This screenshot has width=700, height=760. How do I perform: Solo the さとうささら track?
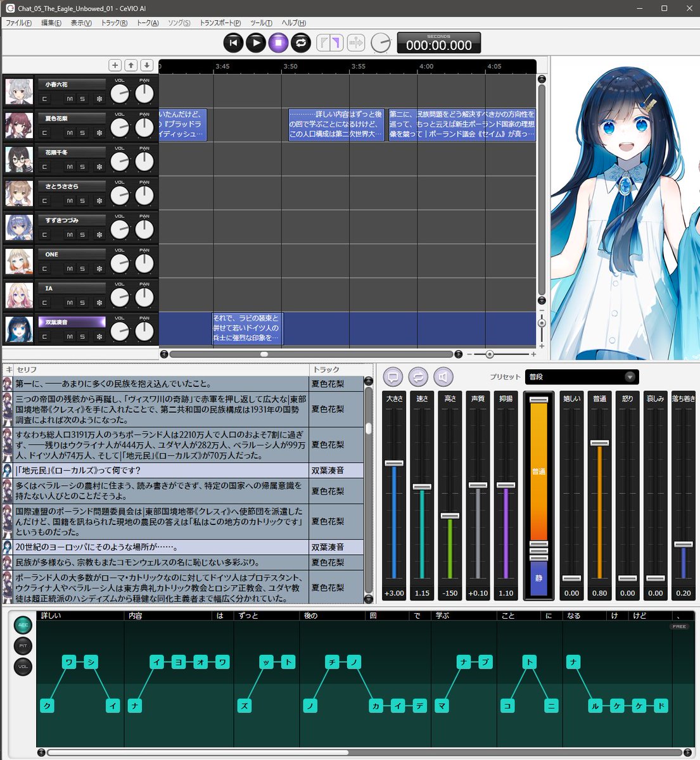(x=82, y=201)
